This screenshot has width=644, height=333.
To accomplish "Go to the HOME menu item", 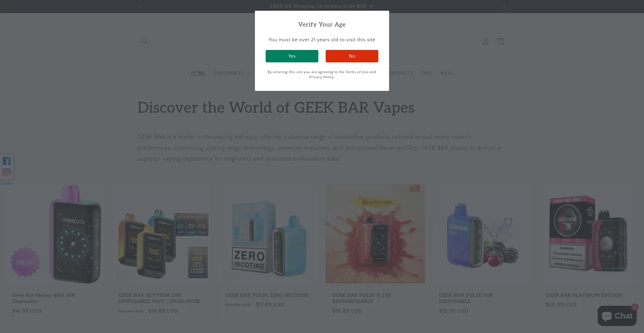I will (x=198, y=73).
